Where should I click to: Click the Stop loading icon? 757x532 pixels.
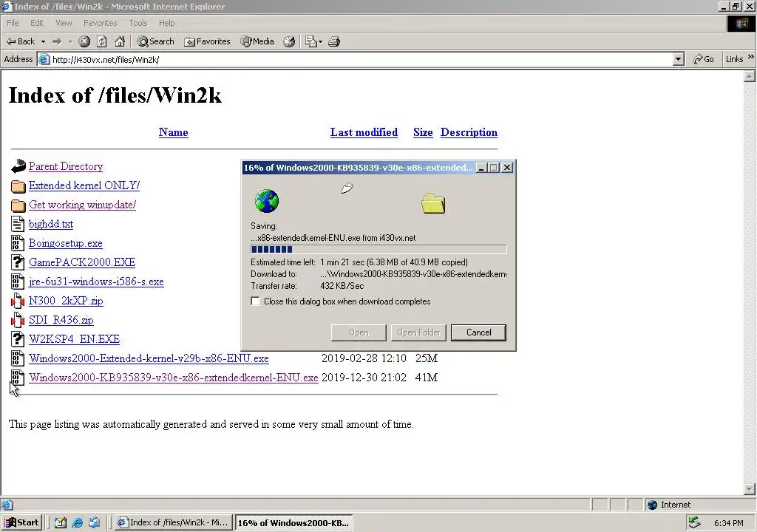(x=84, y=41)
